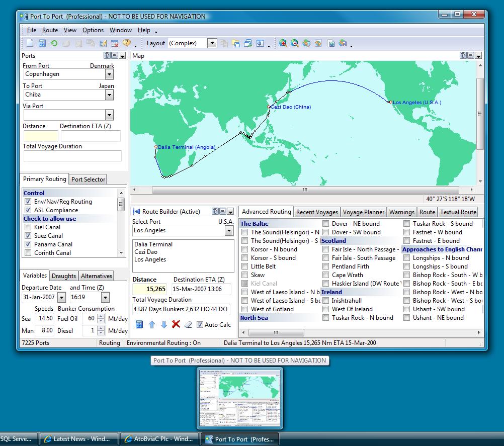Switch to AtoBviaC Plc taskbar window

(x=160, y=439)
